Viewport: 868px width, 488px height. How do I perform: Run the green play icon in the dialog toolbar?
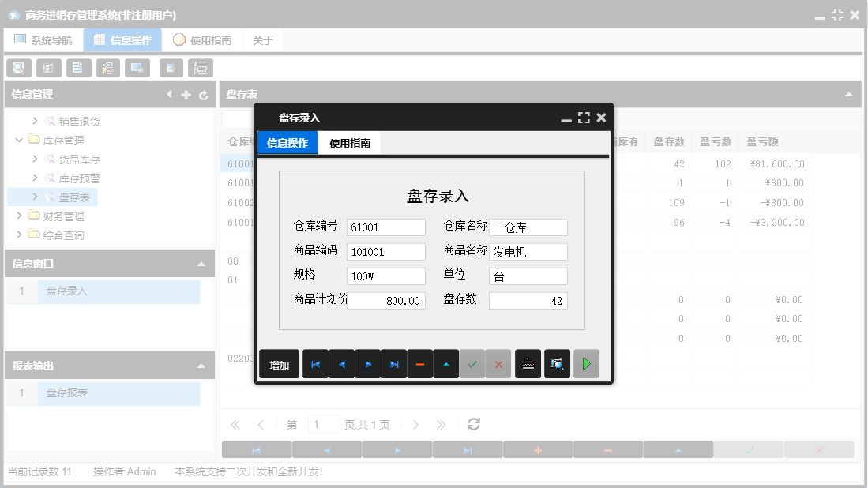coord(586,363)
